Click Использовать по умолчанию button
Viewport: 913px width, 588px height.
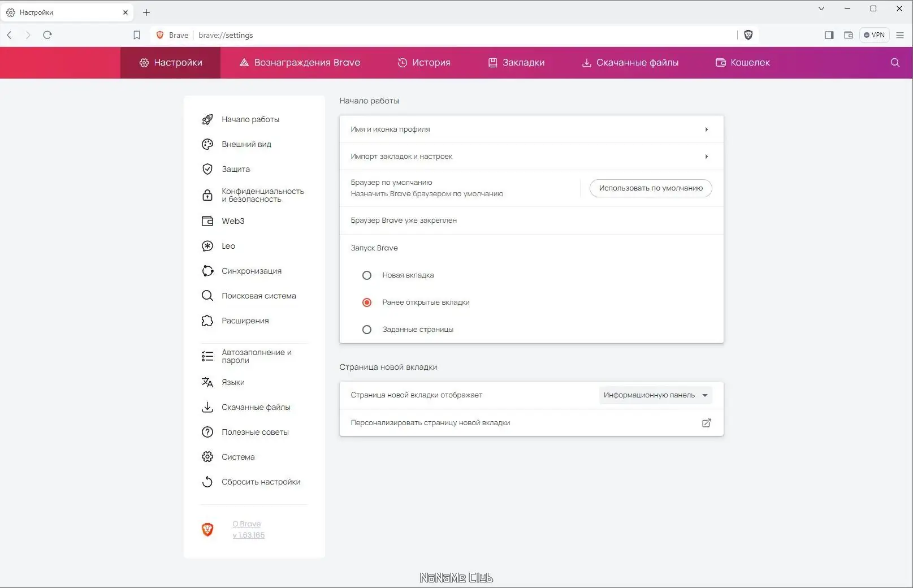pyautogui.click(x=651, y=188)
